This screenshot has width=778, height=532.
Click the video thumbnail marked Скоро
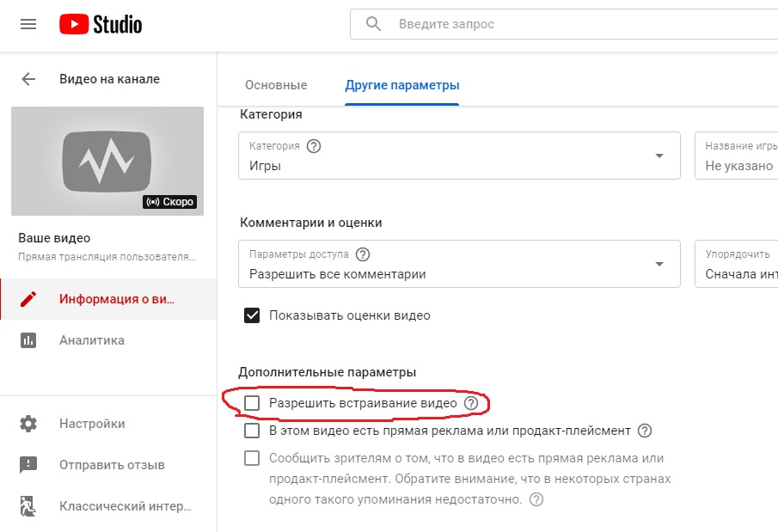[107, 161]
